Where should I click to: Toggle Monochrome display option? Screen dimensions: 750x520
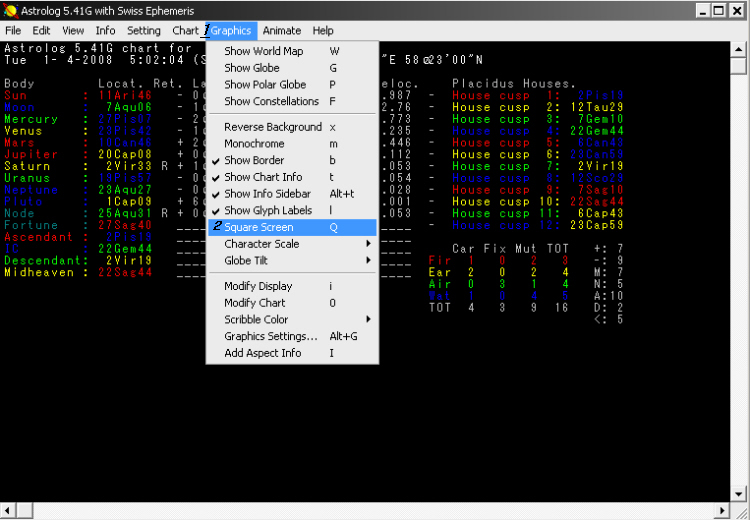(292, 144)
